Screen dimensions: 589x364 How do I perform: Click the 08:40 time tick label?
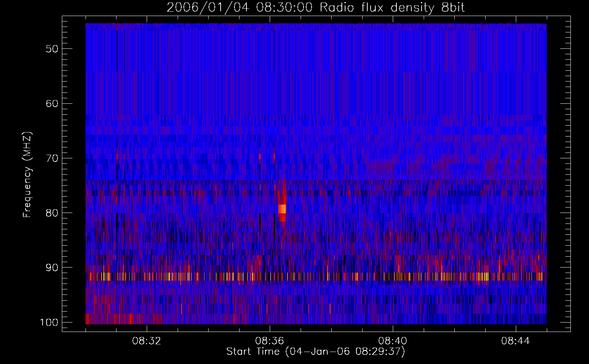(393, 341)
